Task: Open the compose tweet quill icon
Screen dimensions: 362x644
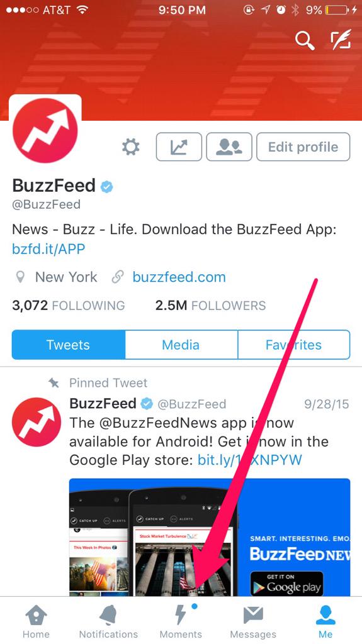Action: [x=341, y=40]
